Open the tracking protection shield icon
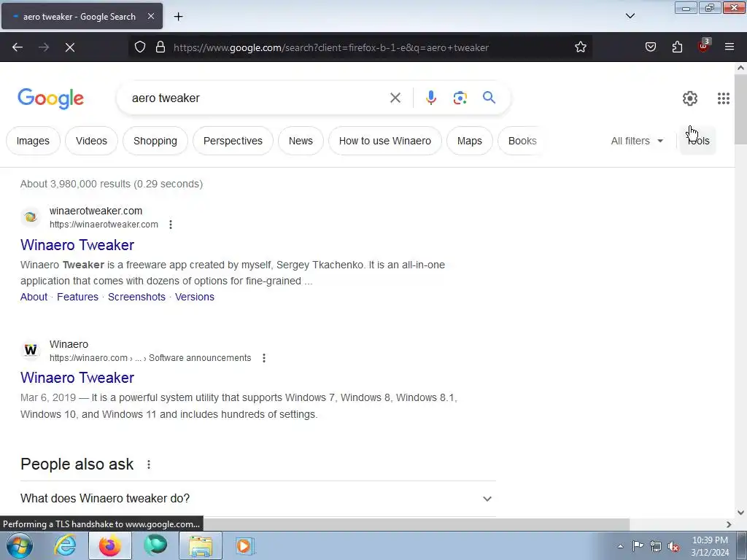Image resolution: width=747 pixels, height=560 pixels. 139,47
